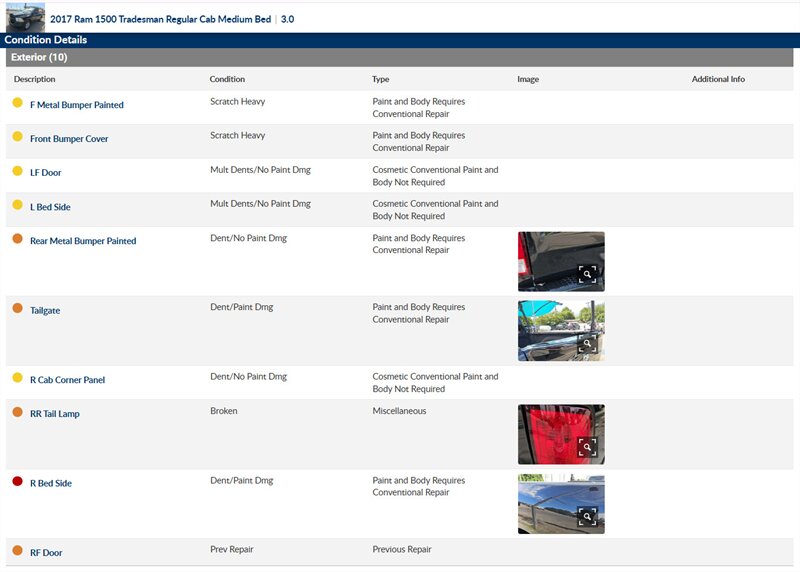Select 'Dent/No Paint Dmg' for Rear Metal Bumper
The width and height of the screenshot is (800, 572).
[248, 238]
